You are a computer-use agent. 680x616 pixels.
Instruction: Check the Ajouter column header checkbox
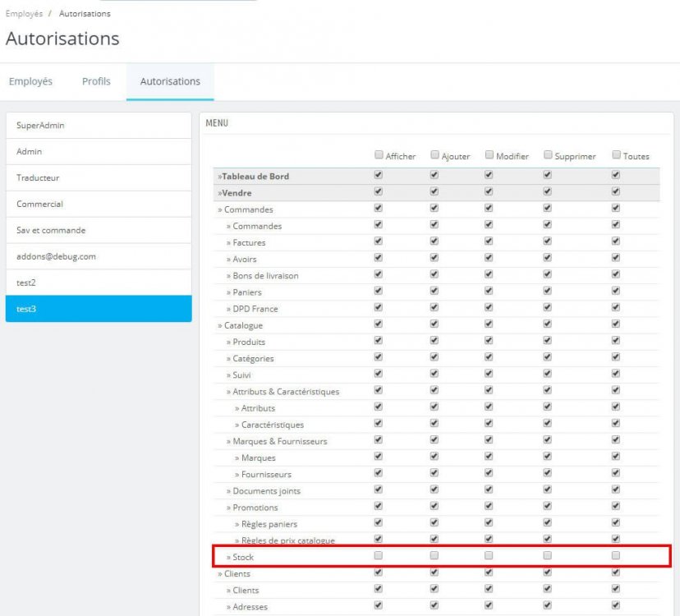(434, 155)
